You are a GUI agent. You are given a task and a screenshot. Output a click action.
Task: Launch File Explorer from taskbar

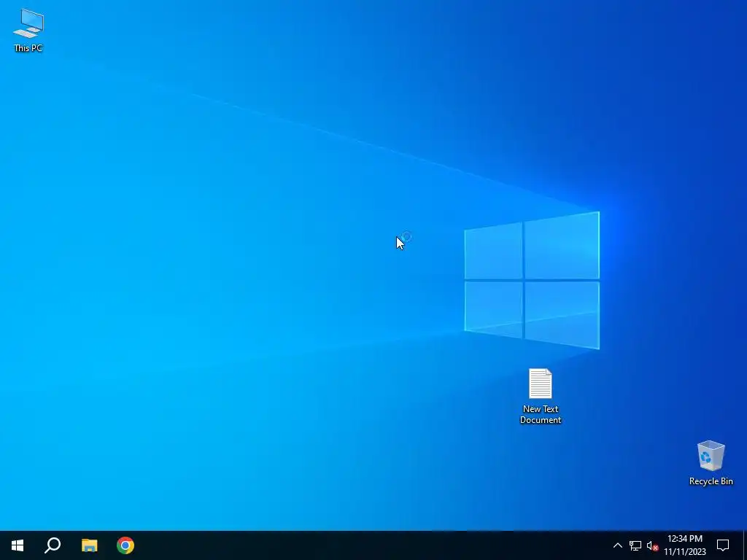[89, 545]
